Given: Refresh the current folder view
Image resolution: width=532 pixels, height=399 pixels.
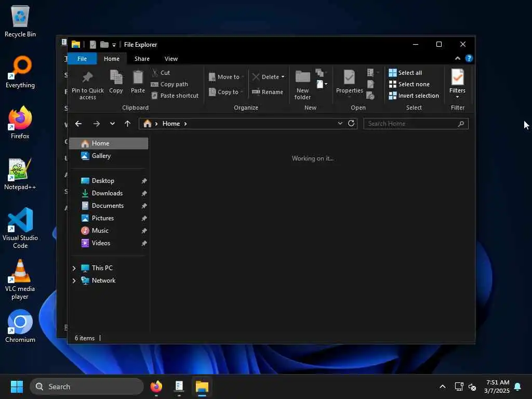Looking at the screenshot, I should click(351, 123).
